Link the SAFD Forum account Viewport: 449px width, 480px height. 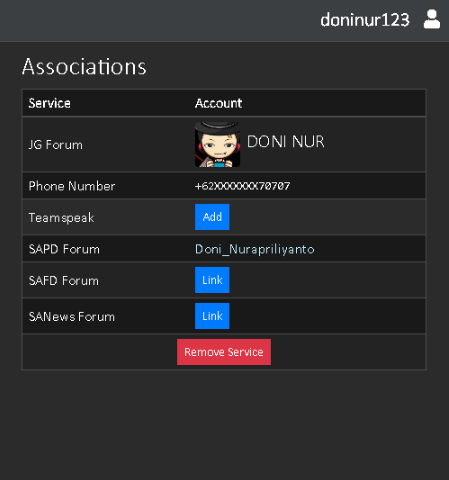[212, 280]
